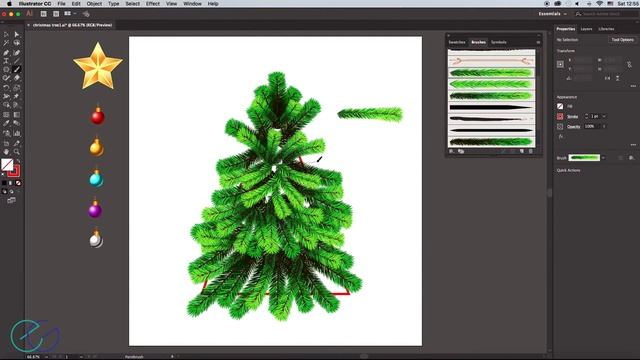Select the Line Segment tool

[x=16, y=61]
